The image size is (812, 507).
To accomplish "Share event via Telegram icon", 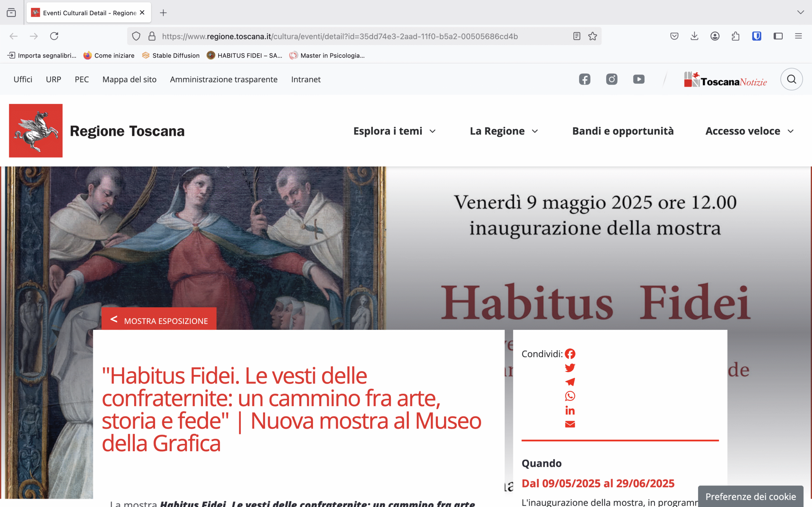I will click(x=570, y=382).
